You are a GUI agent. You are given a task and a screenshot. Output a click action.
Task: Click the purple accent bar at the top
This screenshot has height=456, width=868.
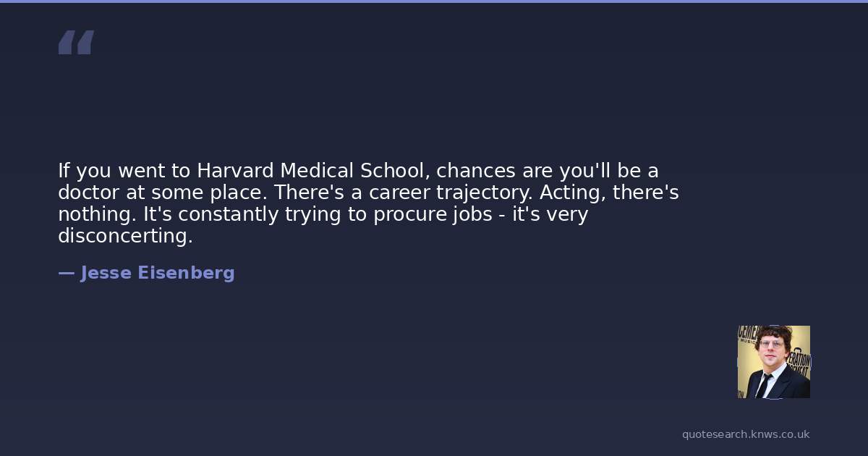(x=434, y=1)
